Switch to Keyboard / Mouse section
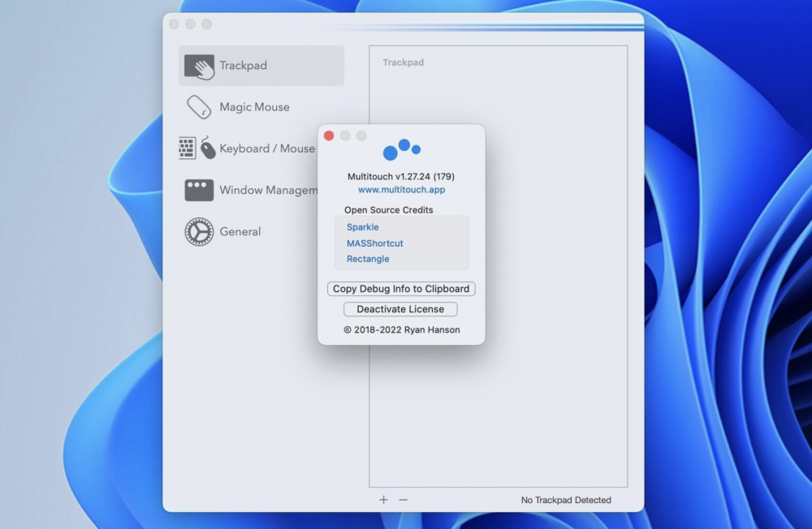Screen dimensions: 812x529 click(x=248, y=148)
